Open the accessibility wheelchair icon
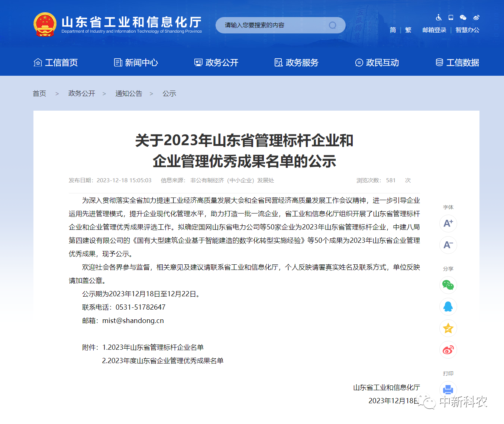The height and width of the screenshot is (424, 504). (439, 17)
